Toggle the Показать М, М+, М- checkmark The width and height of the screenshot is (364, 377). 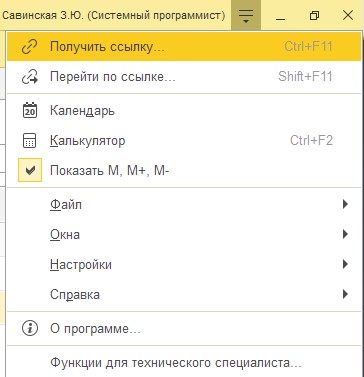point(30,170)
